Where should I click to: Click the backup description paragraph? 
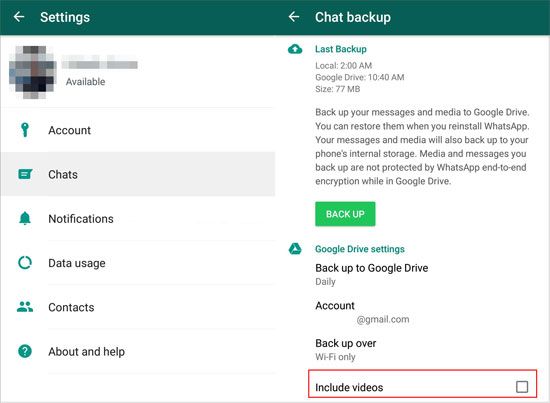(x=422, y=147)
